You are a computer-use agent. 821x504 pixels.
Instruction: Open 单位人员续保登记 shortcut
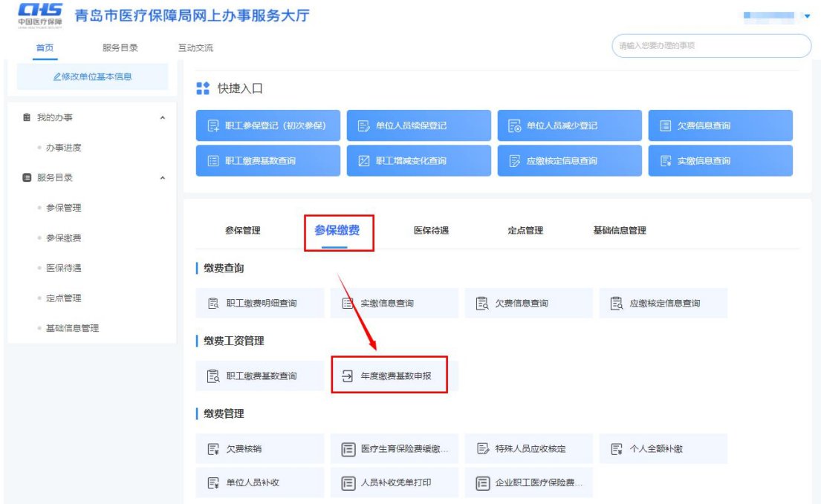click(x=419, y=125)
